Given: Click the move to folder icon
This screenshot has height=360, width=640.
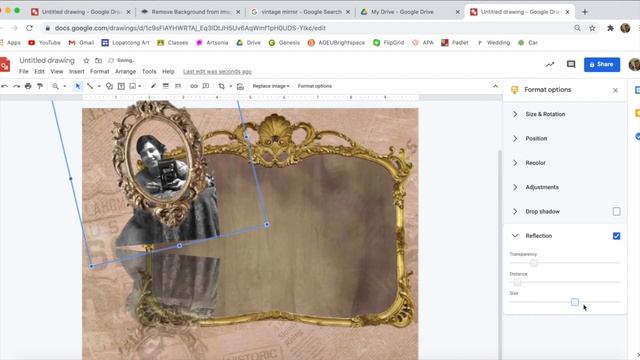Looking at the screenshot, I should coord(98,60).
